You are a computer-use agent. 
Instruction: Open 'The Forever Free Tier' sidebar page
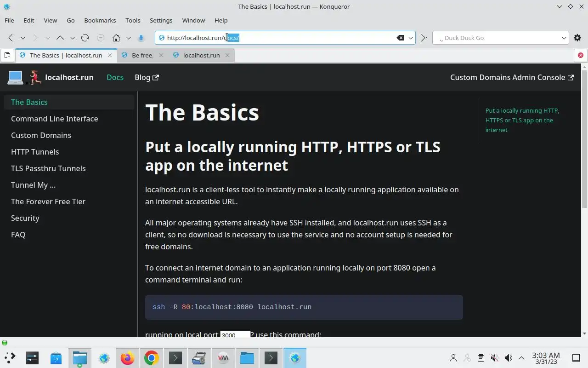(69, 201)
